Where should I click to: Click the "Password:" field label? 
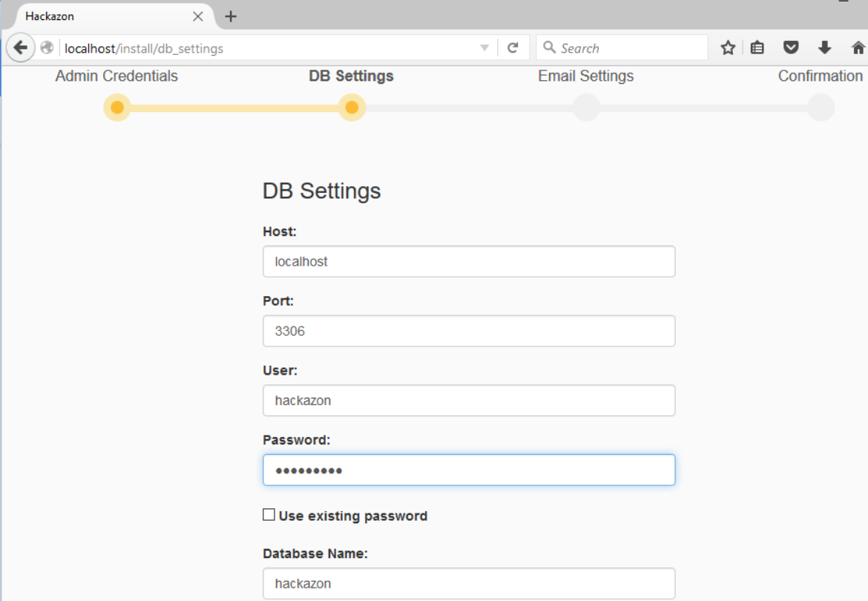click(296, 440)
